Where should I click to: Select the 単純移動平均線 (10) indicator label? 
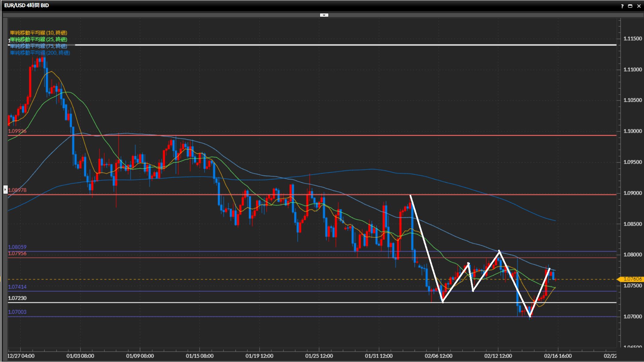(39, 33)
